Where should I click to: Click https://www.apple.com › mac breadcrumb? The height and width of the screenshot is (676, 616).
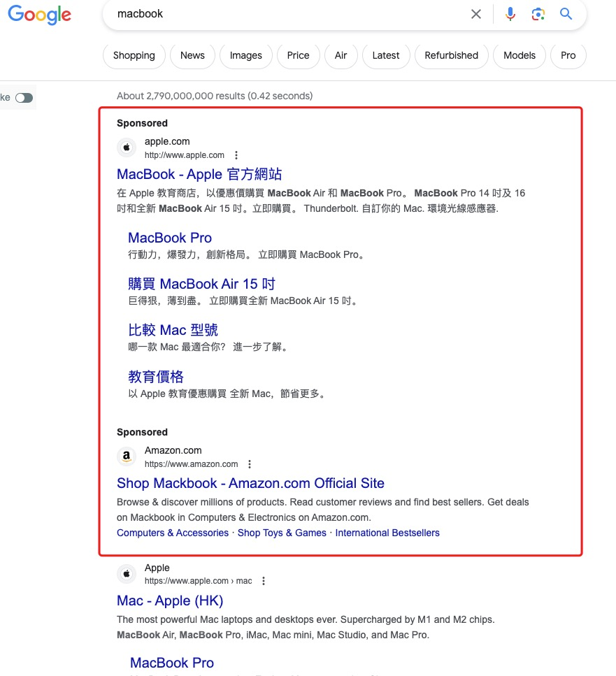tap(199, 581)
